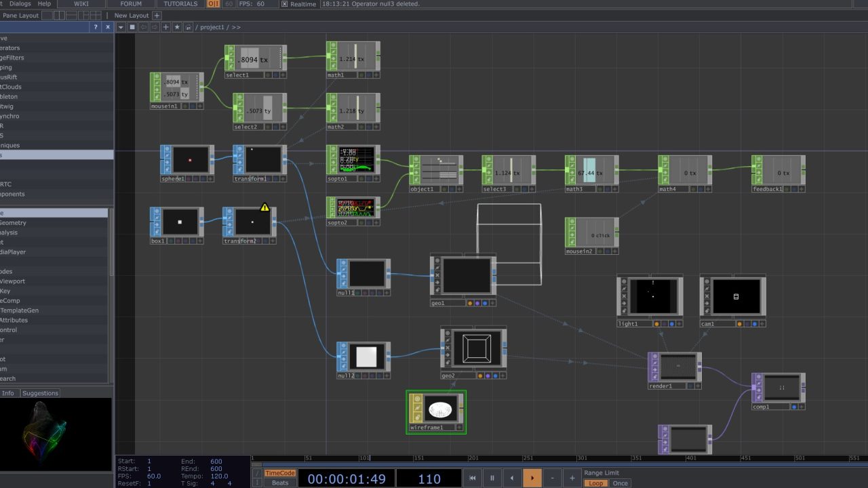This screenshot has height=488, width=868.
Task: Click the plus icon below wireframe1 node
Action: [x=459, y=428]
